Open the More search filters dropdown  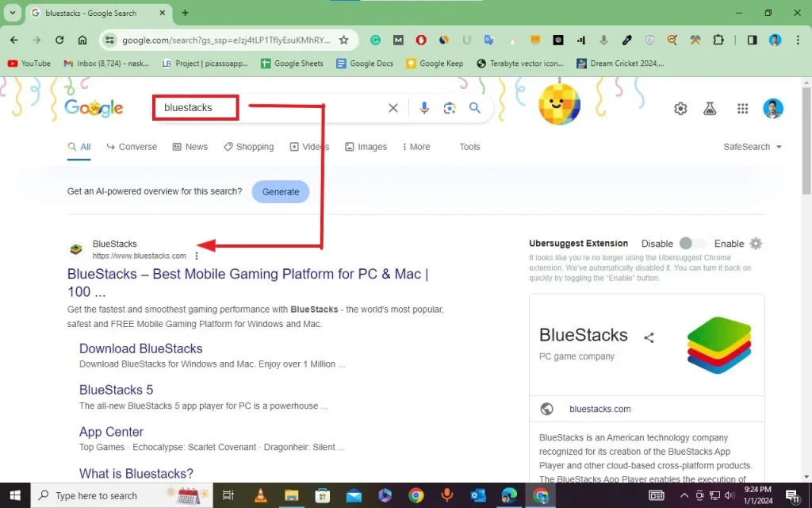416,147
